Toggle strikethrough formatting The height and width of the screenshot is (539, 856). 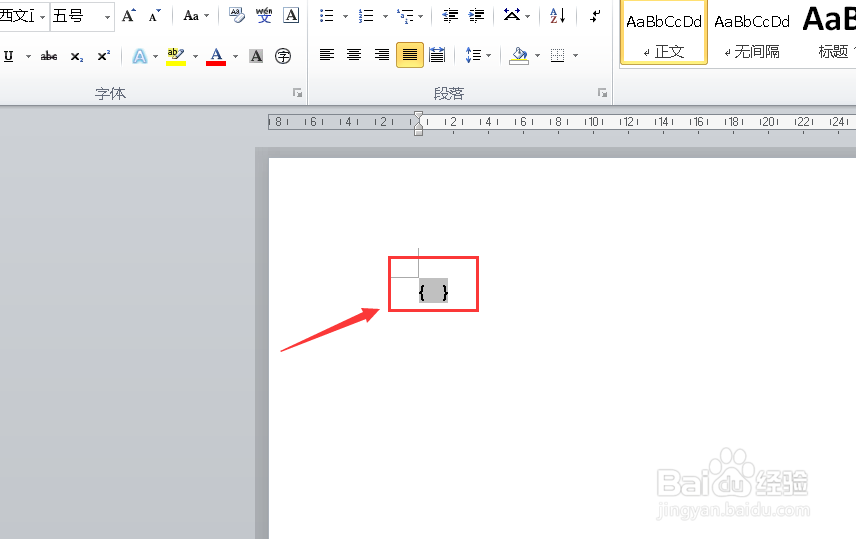click(x=49, y=56)
